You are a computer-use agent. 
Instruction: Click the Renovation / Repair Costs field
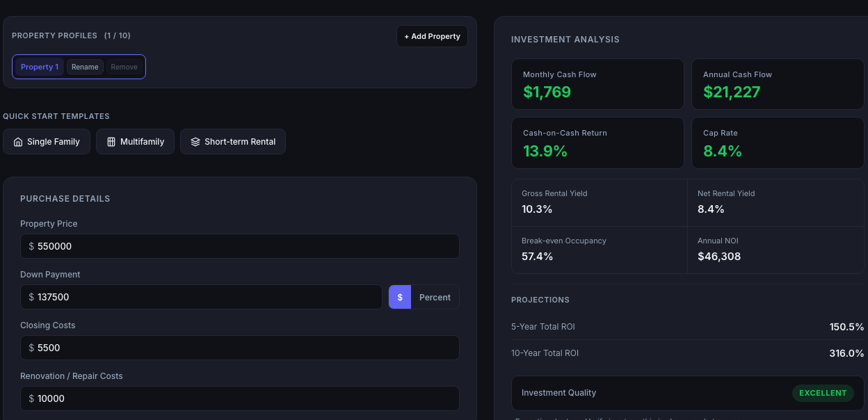click(239, 398)
